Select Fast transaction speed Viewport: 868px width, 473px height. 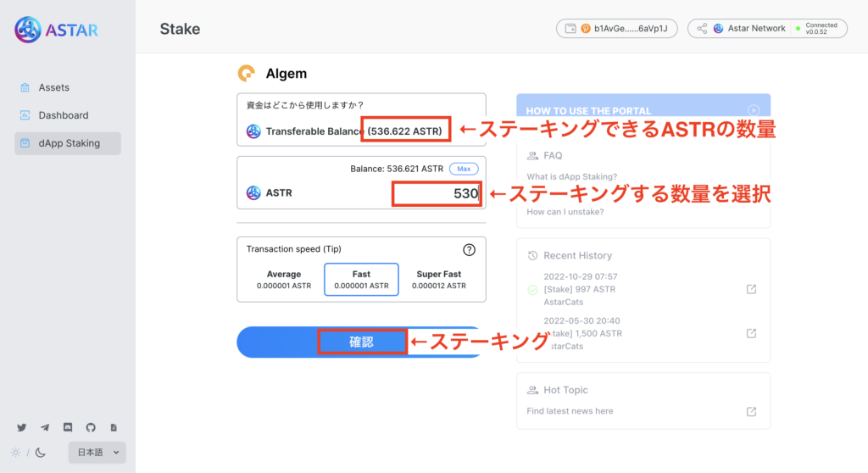coord(361,280)
